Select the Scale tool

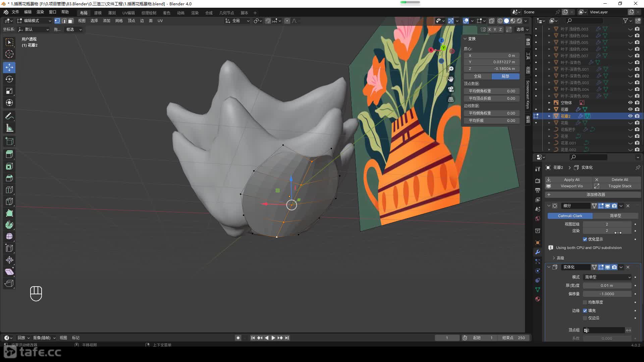click(x=9, y=91)
